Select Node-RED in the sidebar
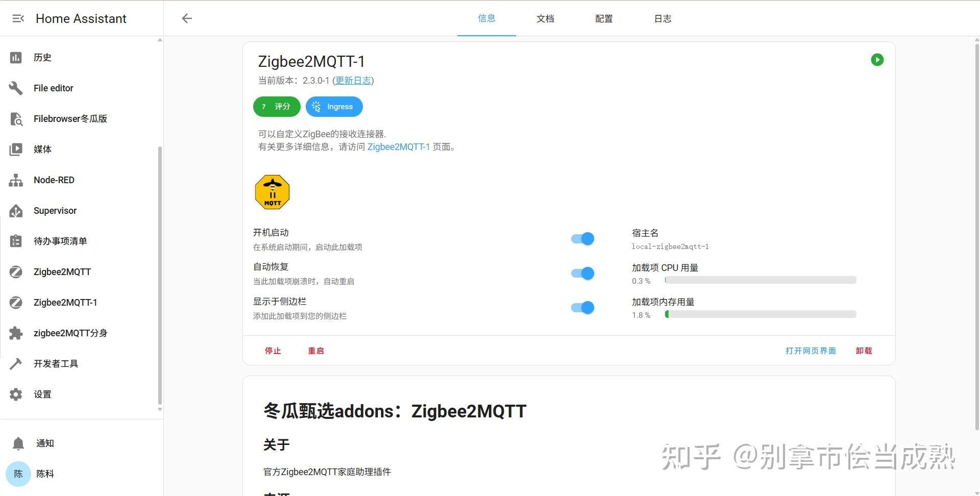The image size is (980, 496). click(54, 180)
